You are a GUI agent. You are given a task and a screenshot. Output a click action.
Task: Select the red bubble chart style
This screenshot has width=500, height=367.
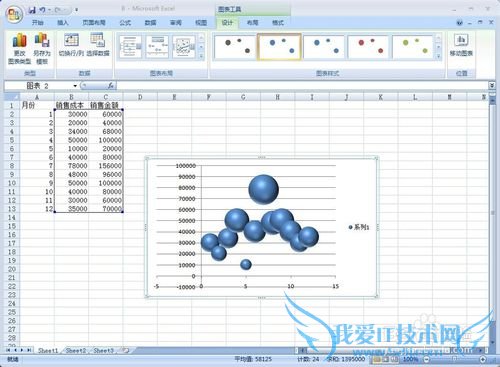[368, 47]
